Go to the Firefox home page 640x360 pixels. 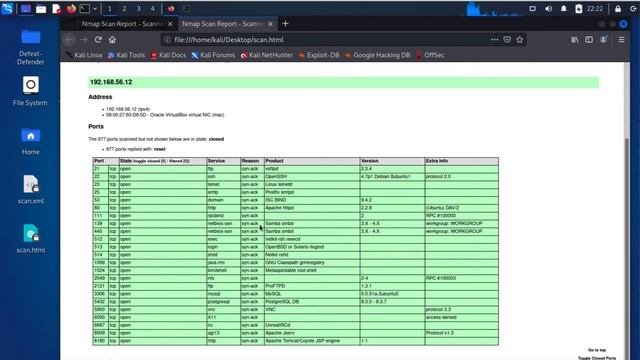click(x=112, y=40)
